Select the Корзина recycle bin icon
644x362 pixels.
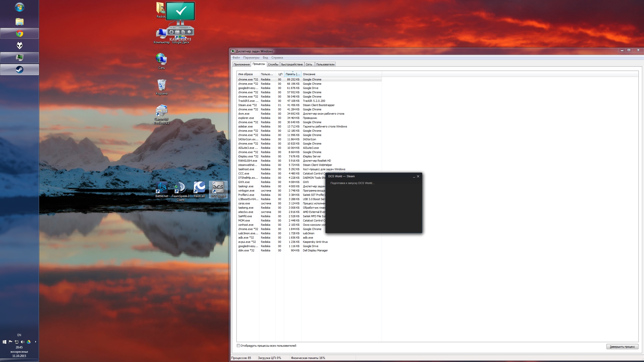tap(162, 87)
